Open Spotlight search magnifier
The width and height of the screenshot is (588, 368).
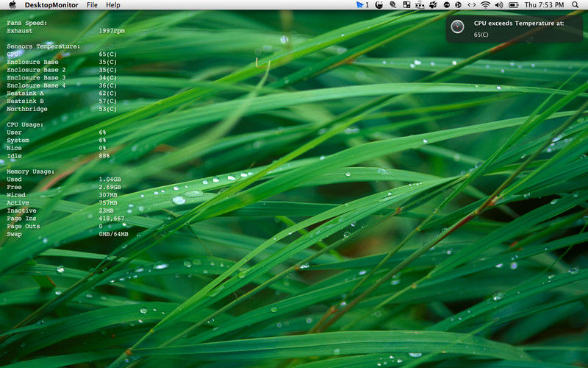[x=576, y=5]
